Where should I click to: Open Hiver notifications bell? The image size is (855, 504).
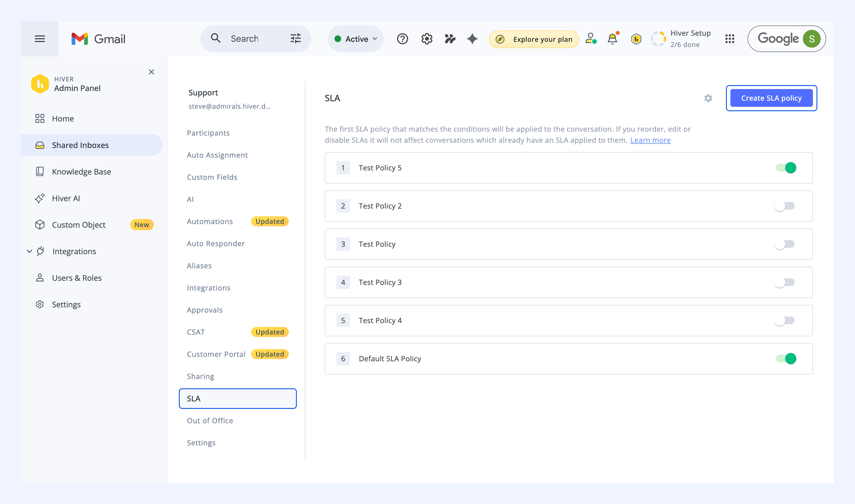click(x=613, y=39)
